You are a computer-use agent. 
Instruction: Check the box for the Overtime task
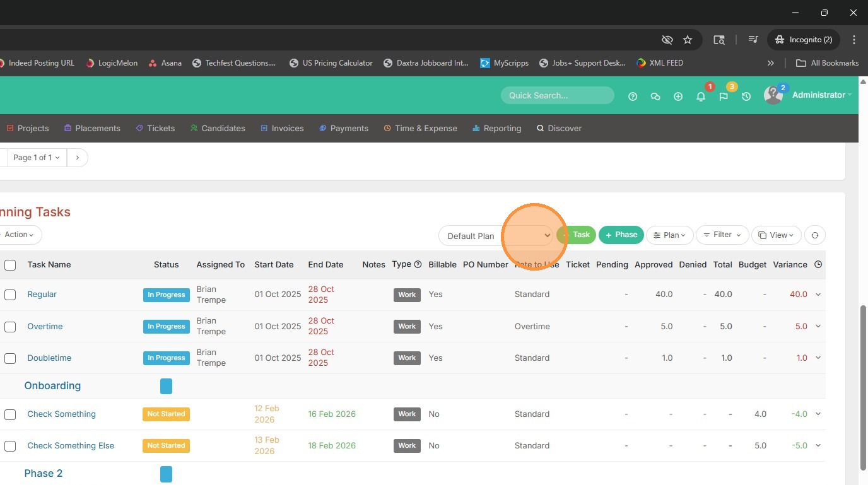point(10,327)
